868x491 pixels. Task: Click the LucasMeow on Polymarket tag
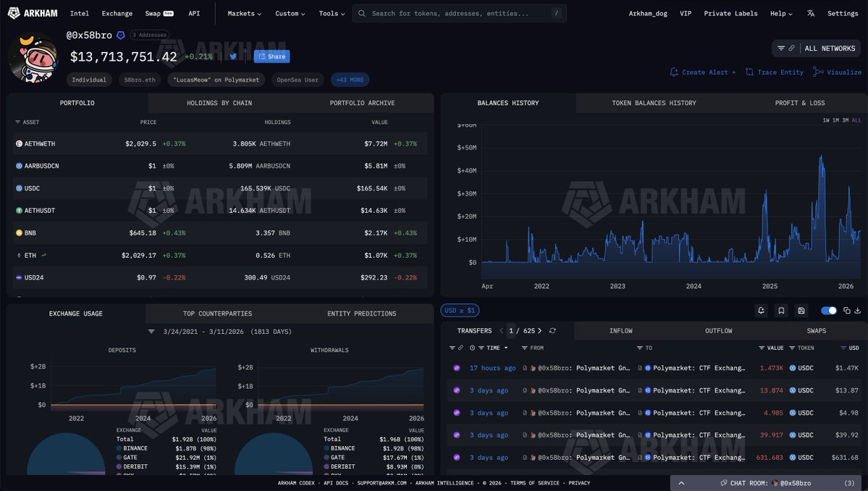coord(216,80)
